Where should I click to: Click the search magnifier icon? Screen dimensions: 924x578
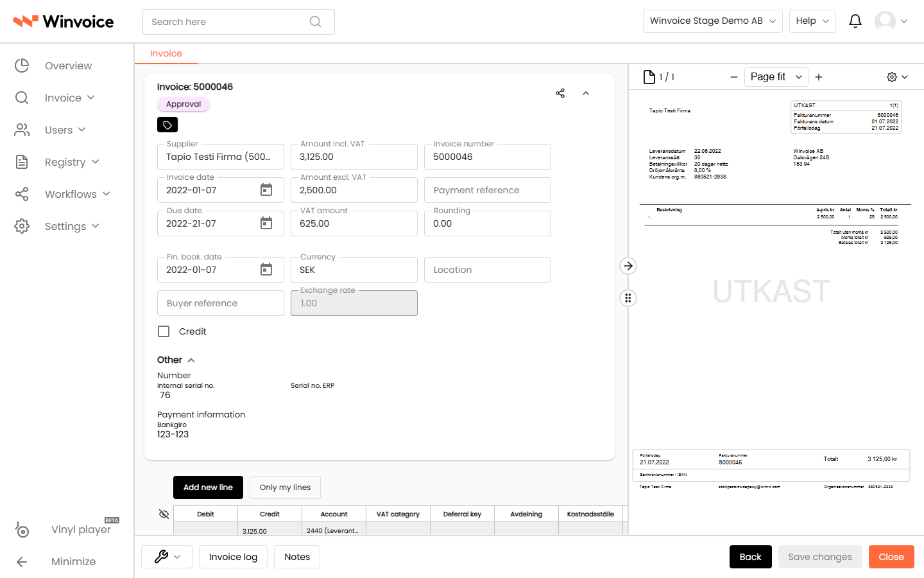pos(315,22)
